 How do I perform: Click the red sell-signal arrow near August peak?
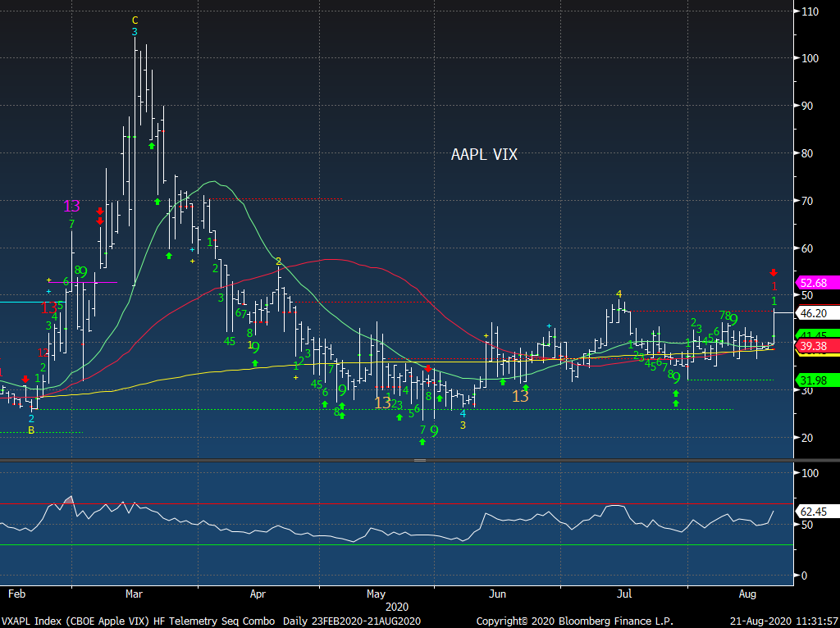(773, 271)
